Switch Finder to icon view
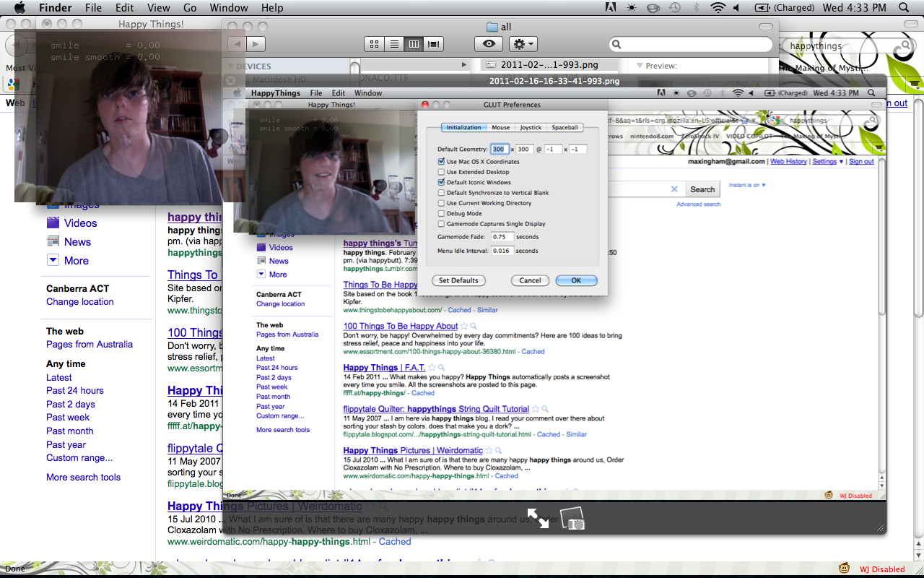The image size is (924, 578). coord(374,44)
